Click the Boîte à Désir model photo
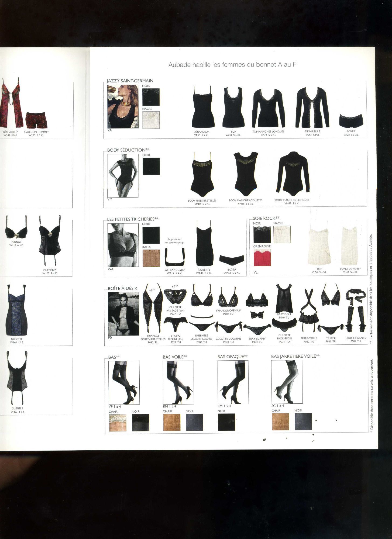Image resolution: width=392 pixels, height=539 pixels. click(x=123, y=314)
